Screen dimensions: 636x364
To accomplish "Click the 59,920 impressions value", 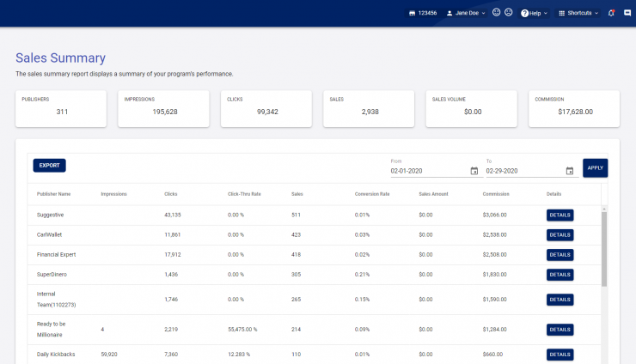I will [108, 355].
